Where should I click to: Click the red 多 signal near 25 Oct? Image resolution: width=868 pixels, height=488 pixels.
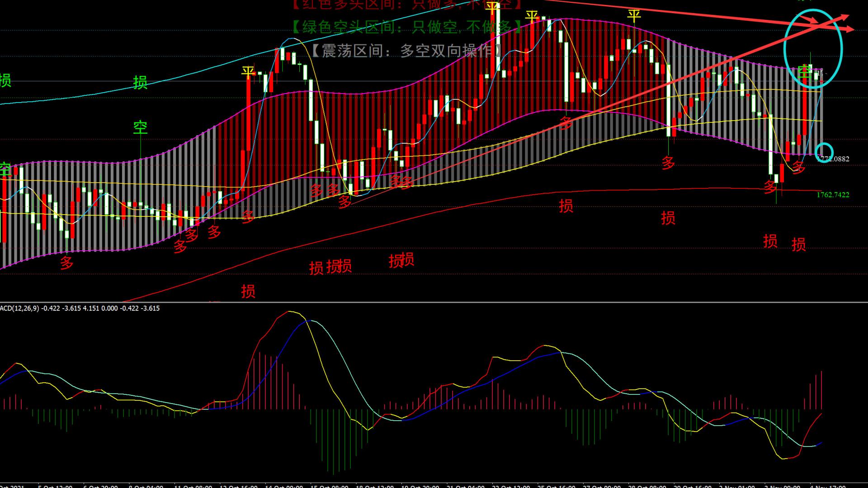pos(566,122)
